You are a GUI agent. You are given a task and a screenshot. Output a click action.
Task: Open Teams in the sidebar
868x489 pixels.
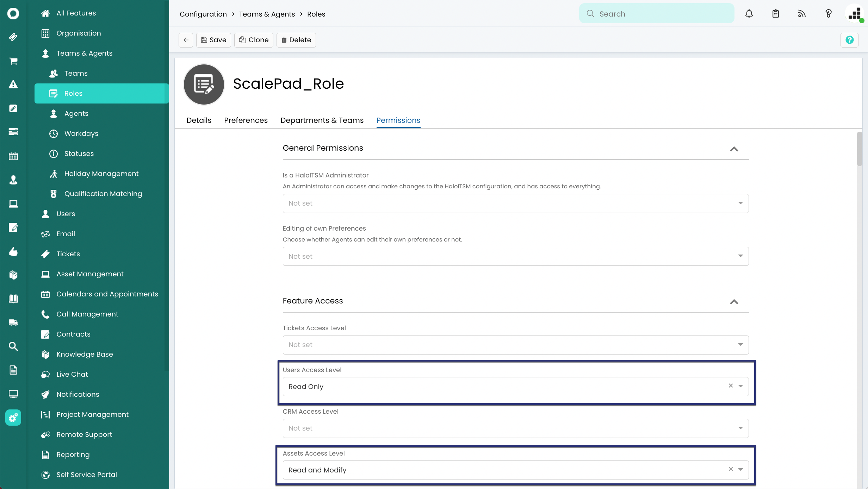click(x=101, y=73)
